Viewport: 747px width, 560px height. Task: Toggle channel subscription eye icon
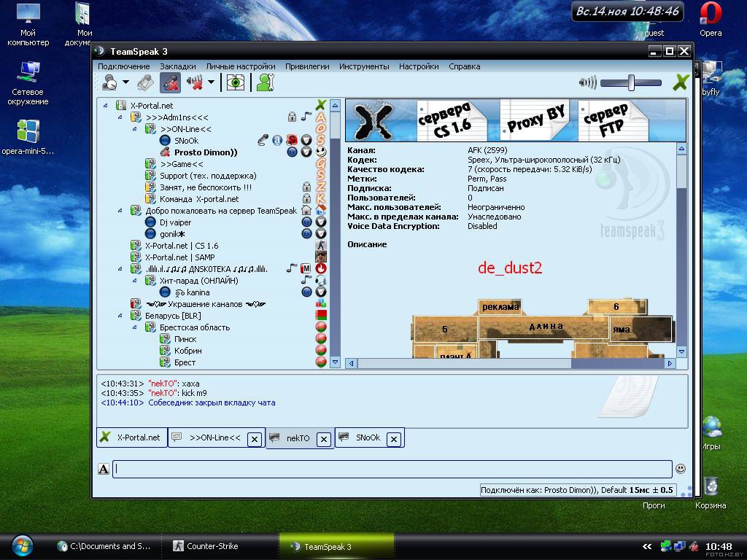(235, 83)
